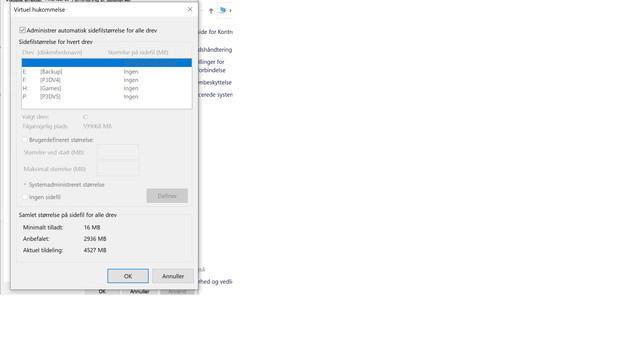Viewport: 640px width, 360px height.
Task: Select drive E: [Backup] in list
Action: point(107,71)
